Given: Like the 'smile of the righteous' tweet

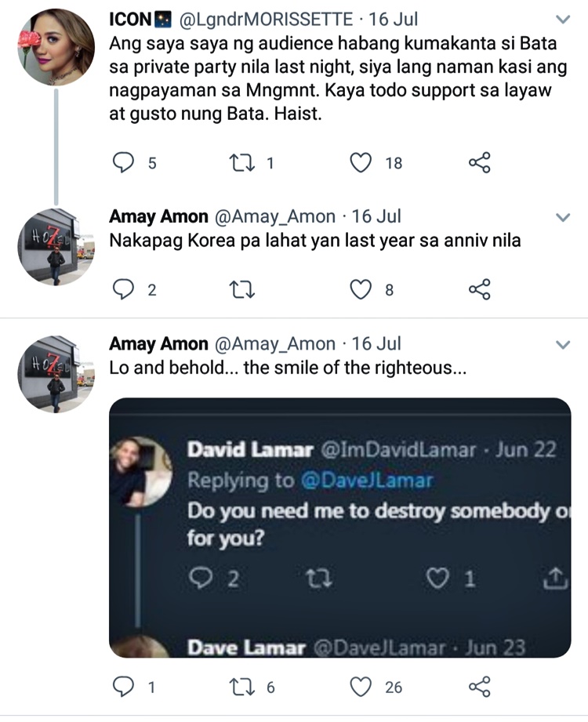Looking at the screenshot, I should pyautogui.click(x=361, y=687).
